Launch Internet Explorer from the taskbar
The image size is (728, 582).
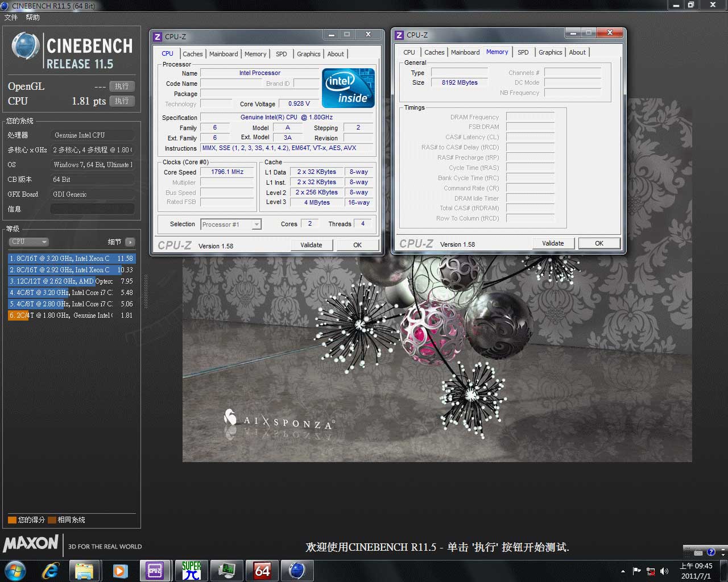point(51,570)
